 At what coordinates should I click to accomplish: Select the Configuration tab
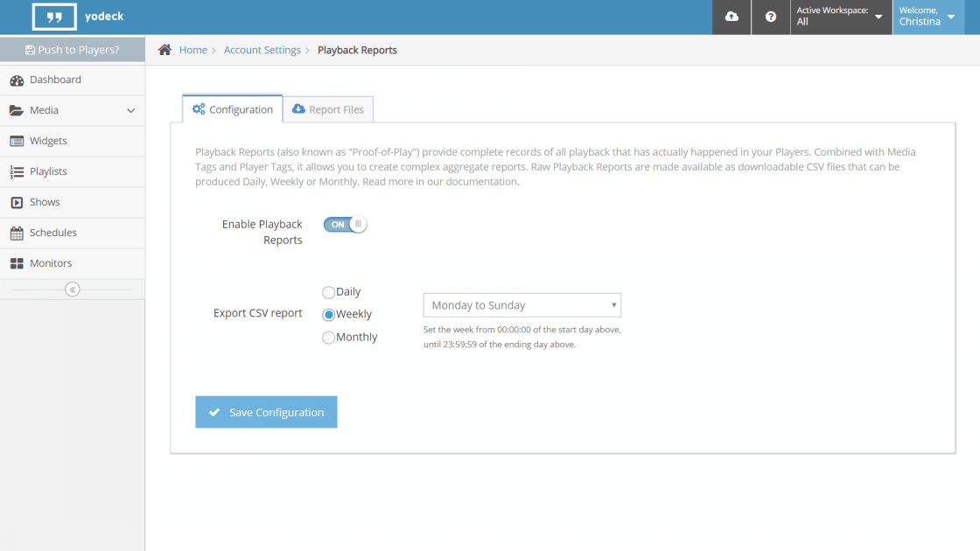[233, 109]
